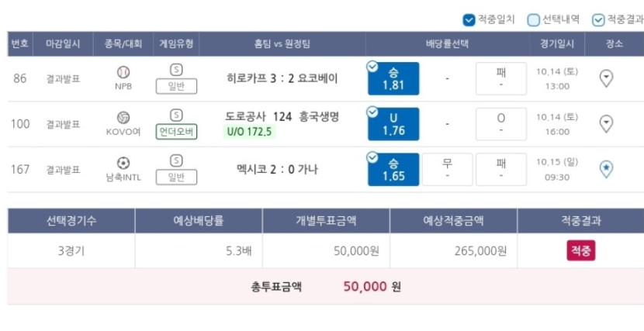Click the soccer 남축INTL sport icon
644x331 pixels.
click(123, 164)
